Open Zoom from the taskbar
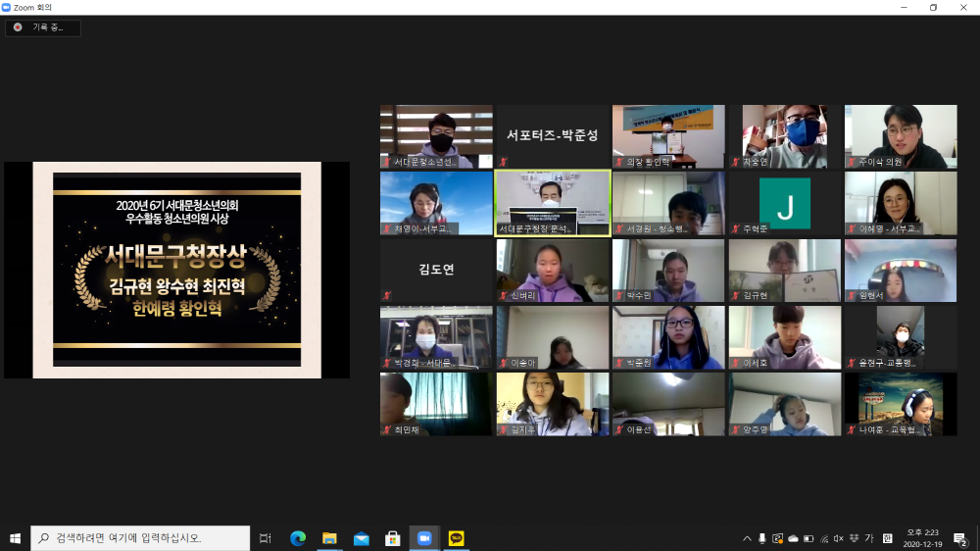This screenshot has height=551, width=980. click(424, 538)
